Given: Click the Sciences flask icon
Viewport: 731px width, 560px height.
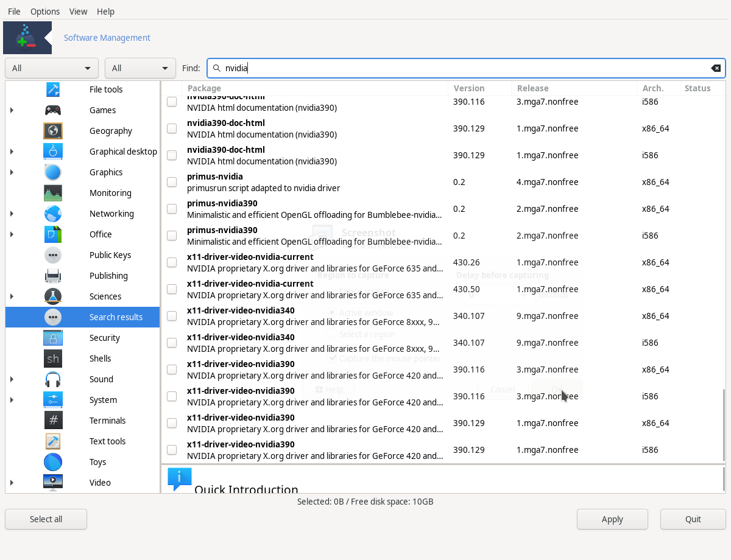Looking at the screenshot, I should click(53, 296).
